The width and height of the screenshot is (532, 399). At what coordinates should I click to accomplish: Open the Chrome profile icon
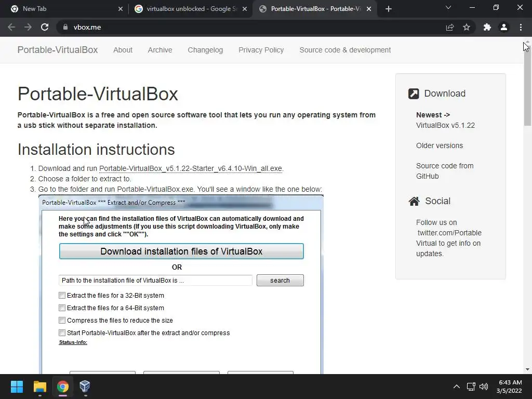[504, 27]
